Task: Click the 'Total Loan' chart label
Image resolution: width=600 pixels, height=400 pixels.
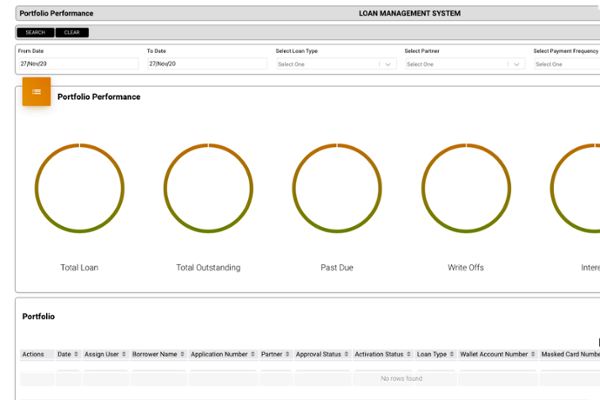Action: tap(79, 268)
